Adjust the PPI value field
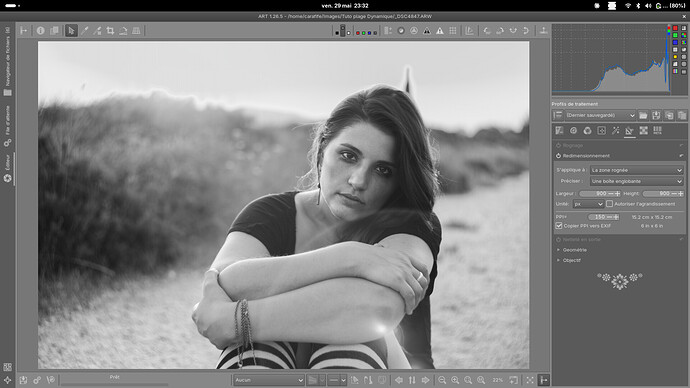Viewport: 690px width, 388px height. click(604, 217)
